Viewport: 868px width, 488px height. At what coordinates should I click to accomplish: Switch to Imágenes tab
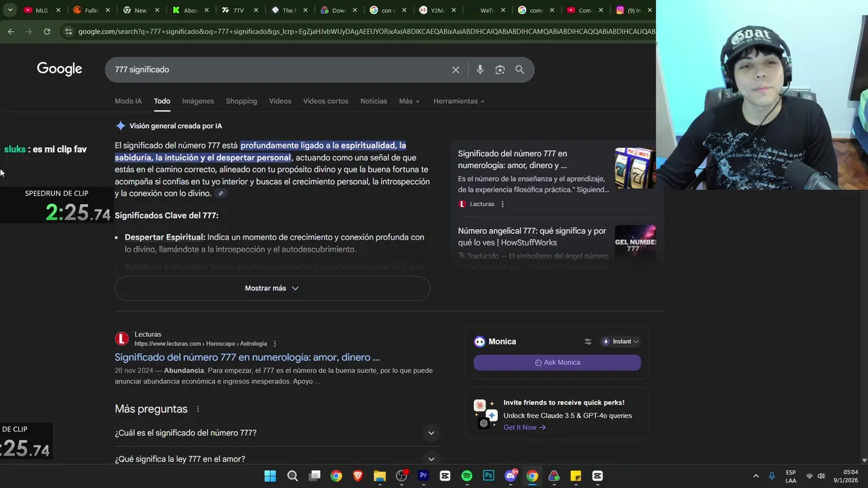(198, 101)
